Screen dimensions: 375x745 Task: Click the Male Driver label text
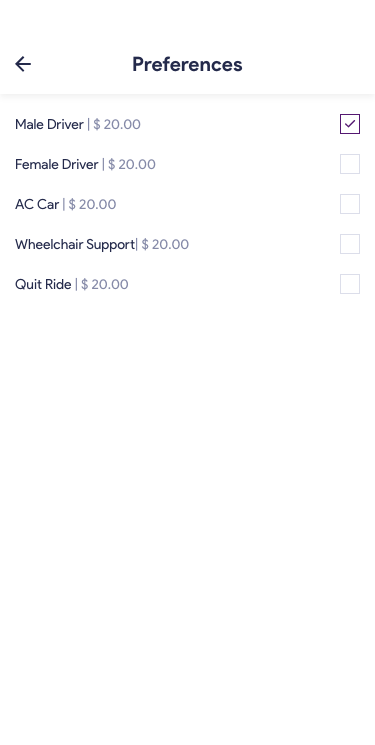[49, 124]
